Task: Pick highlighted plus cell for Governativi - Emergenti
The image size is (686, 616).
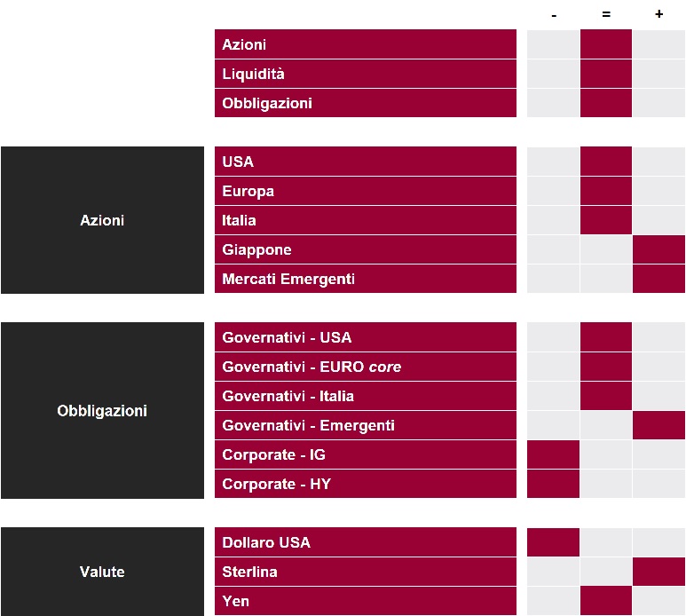Action: click(x=658, y=425)
